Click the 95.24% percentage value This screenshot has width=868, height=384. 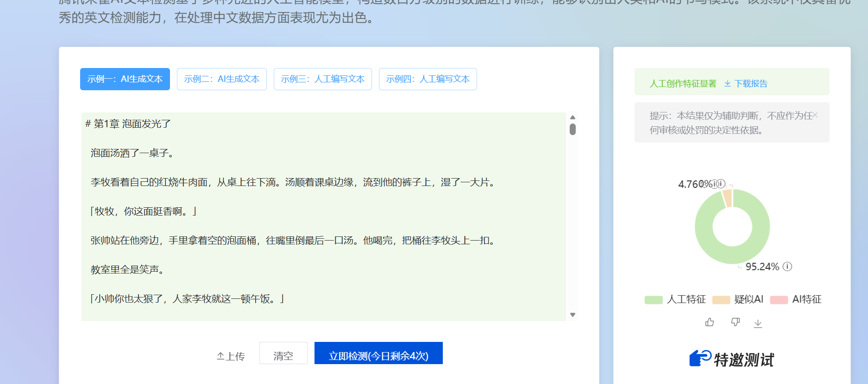pos(762,267)
